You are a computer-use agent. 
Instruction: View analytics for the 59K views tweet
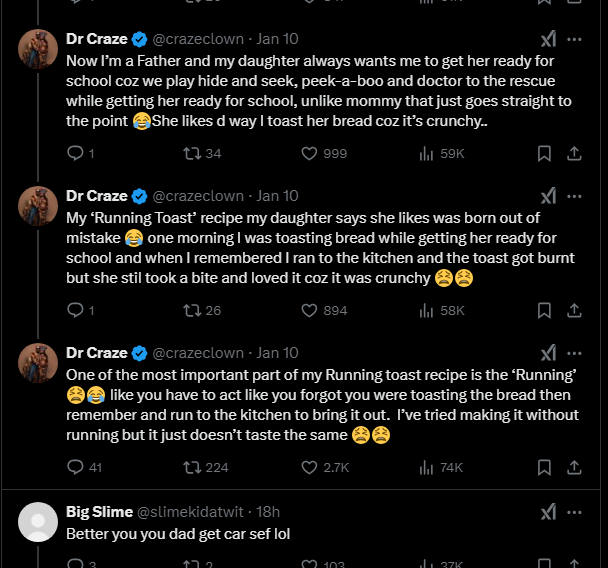point(440,153)
